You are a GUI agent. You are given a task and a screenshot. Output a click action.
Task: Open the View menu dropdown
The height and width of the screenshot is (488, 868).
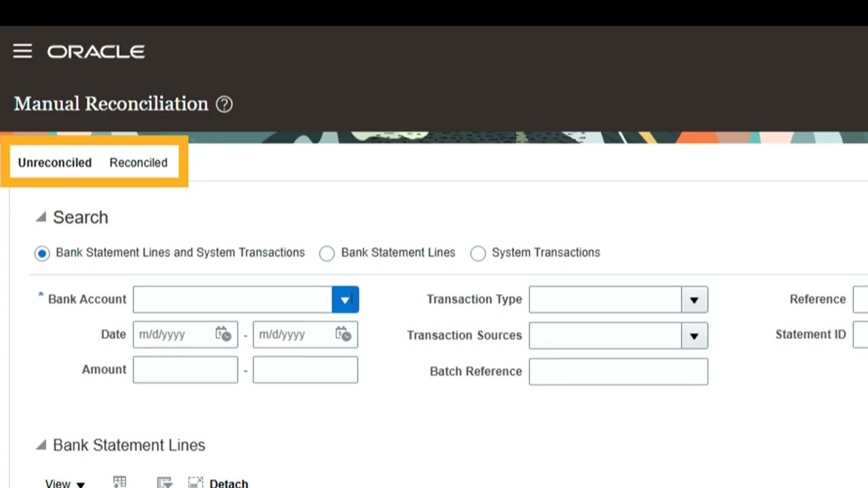[x=65, y=483]
